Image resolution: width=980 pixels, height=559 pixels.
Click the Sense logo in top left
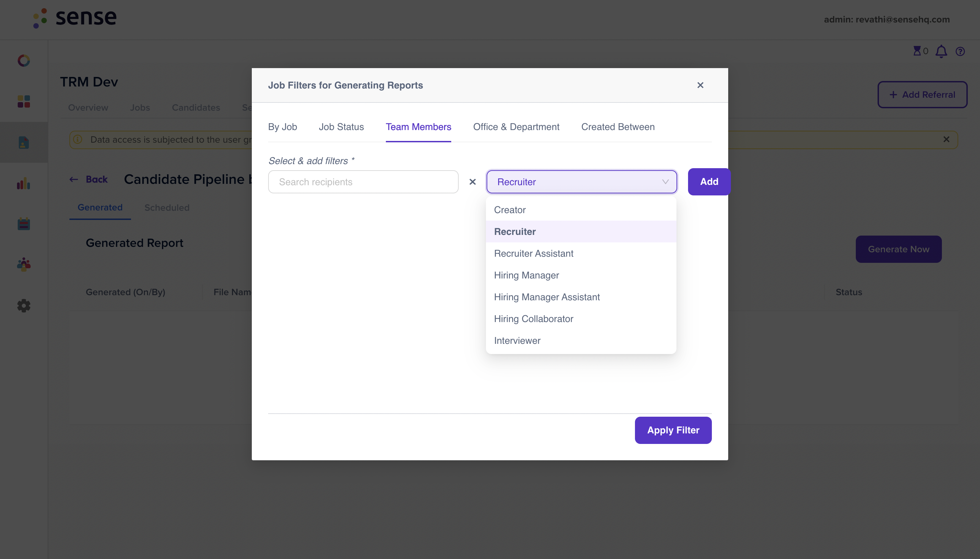coord(75,18)
